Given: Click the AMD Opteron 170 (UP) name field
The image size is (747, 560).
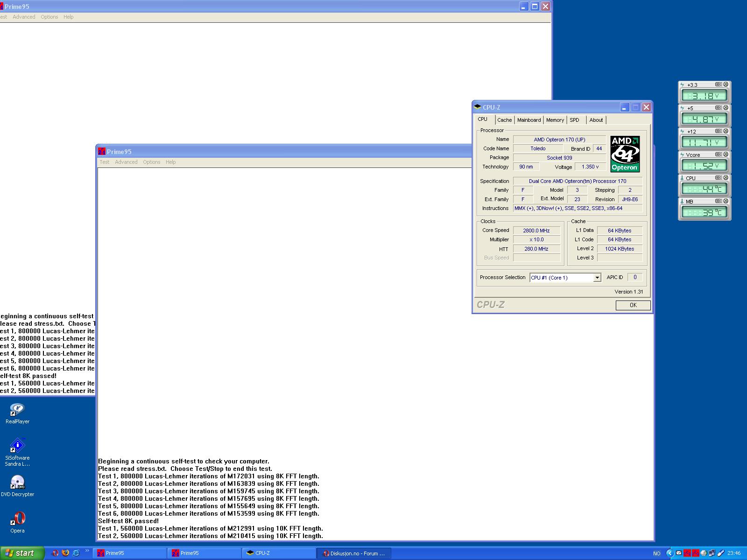Looking at the screenshot, I should 559,140.
